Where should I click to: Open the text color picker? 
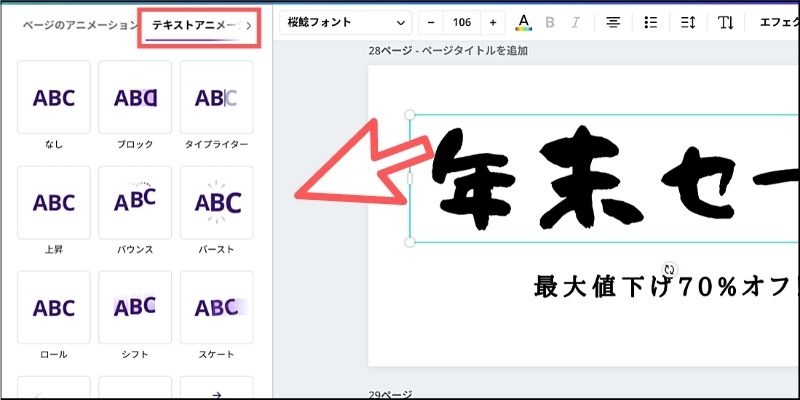tap(523, 22)
